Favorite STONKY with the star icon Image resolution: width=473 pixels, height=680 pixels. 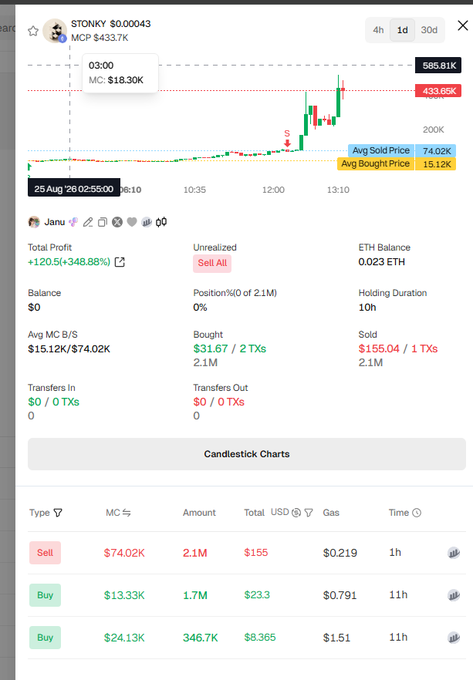(33, 31)
